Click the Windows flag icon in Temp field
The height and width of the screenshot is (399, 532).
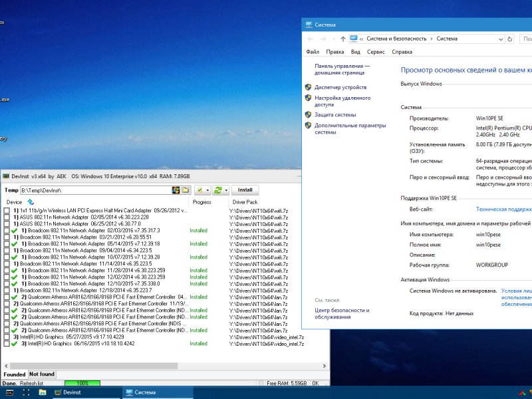click(x=176, y=190)
